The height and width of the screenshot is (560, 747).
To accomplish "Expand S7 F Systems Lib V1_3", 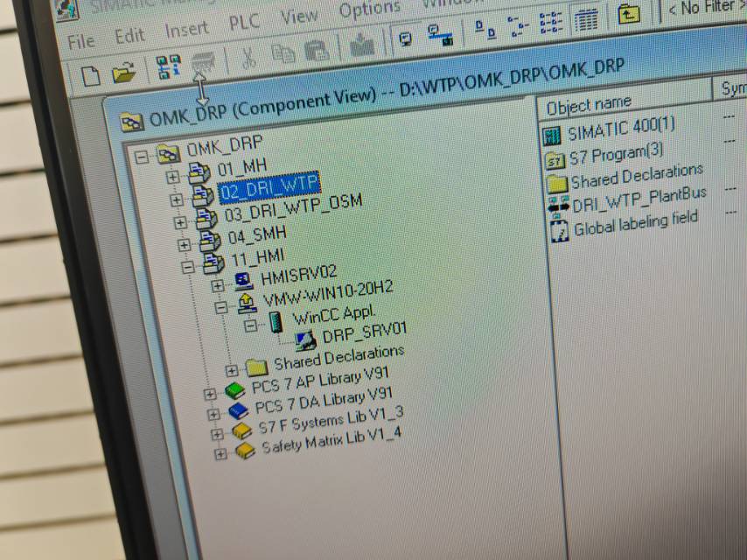I will click(x=216, y=434).
